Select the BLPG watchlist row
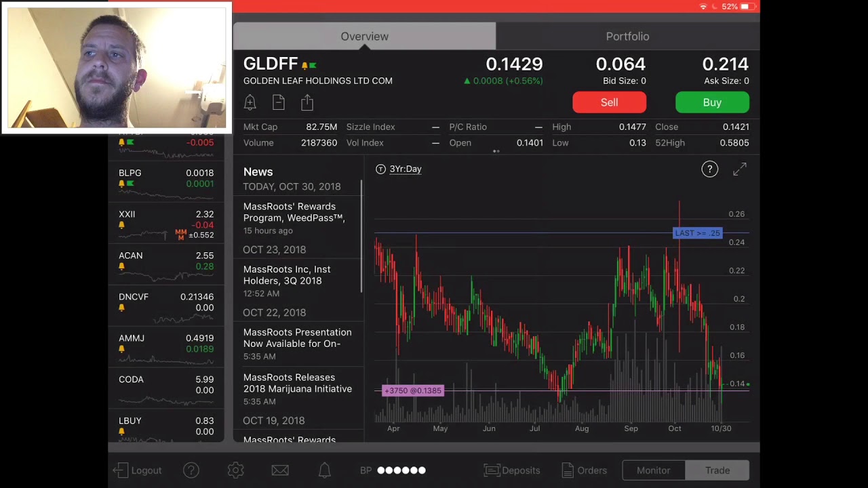The width and height of the screenshot is (868, 488). click(x=166, y=181)
